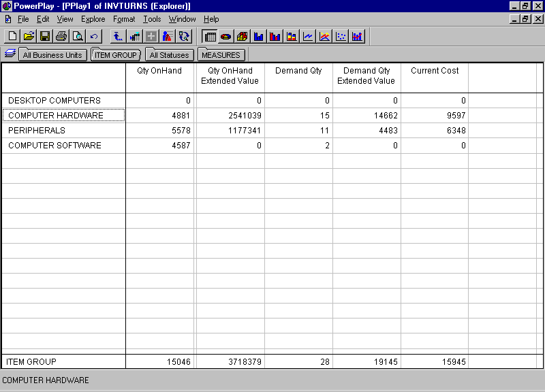545x392 pixels.
Task: Select the COMPUTER HARDWARE row label
Action: pos(63,115)
